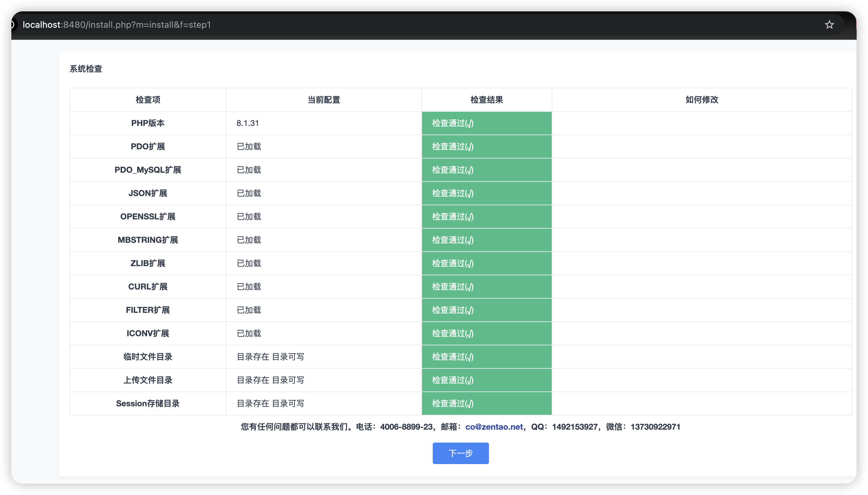The height and width of the screenshot is (495, 868).
Task: Select the PHP版本 row label
Action: [148, 123]
